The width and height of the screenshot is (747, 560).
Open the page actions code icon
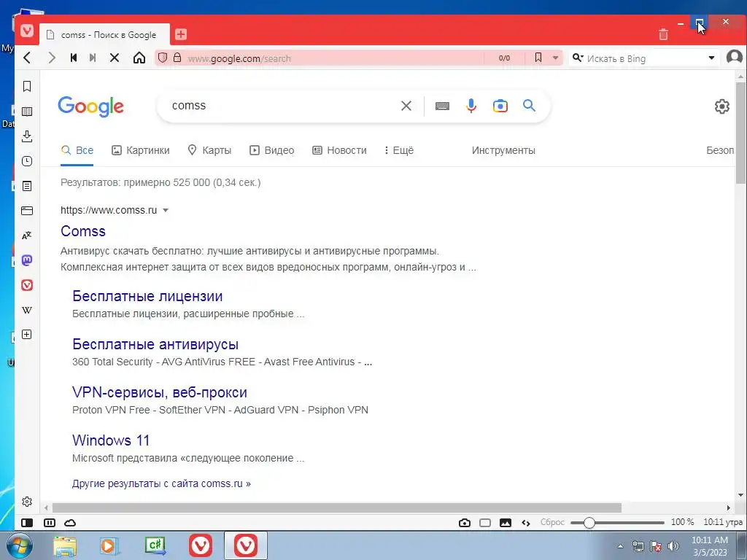[526, 523]
